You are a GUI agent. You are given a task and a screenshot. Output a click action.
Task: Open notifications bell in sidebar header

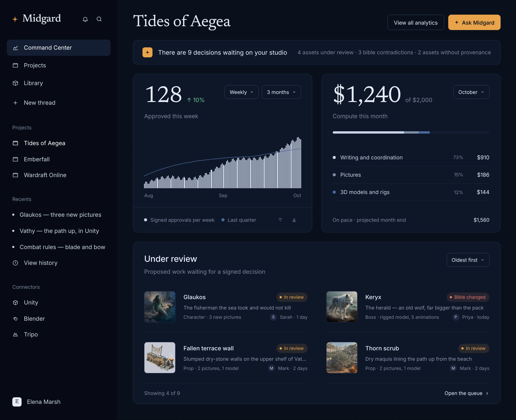(85, 19)
